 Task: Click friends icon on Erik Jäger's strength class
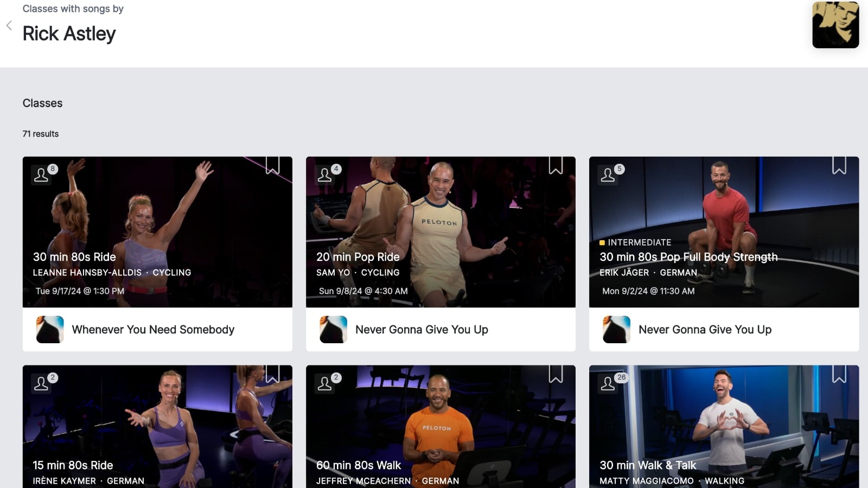pos(608,175)
